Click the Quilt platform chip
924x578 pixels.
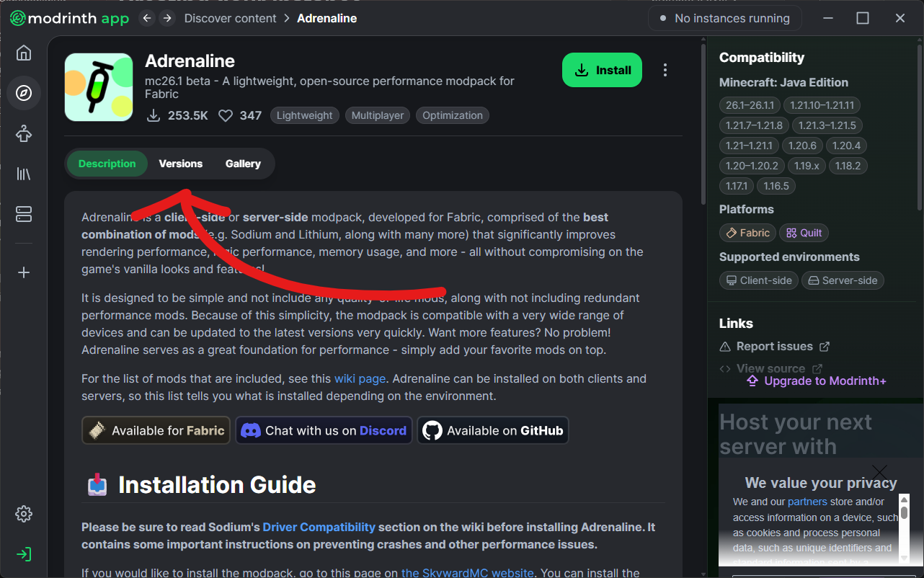804,233
